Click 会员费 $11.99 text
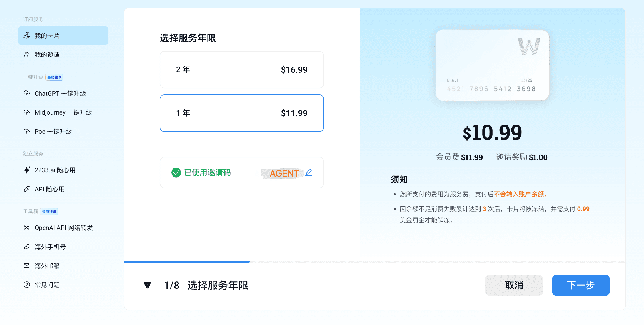 [x=459, y=157]
